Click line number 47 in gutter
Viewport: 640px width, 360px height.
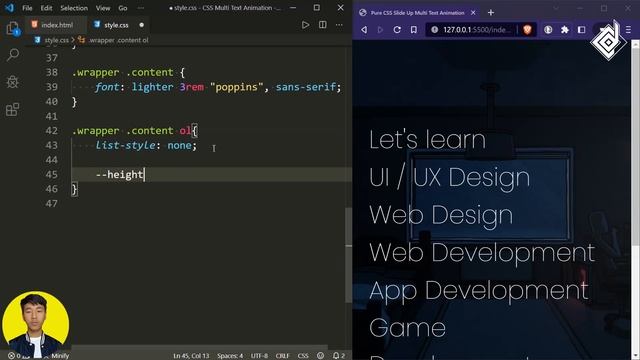coord(51,203)
